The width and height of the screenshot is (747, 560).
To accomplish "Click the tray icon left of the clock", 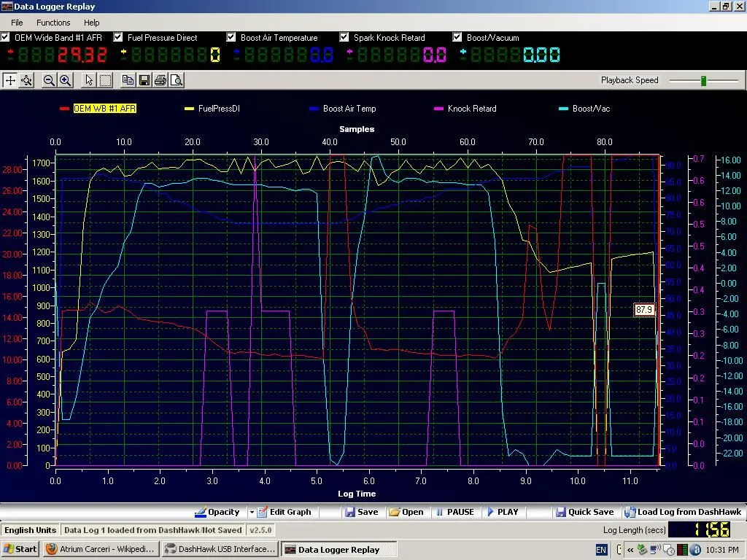I will (694, 550).
